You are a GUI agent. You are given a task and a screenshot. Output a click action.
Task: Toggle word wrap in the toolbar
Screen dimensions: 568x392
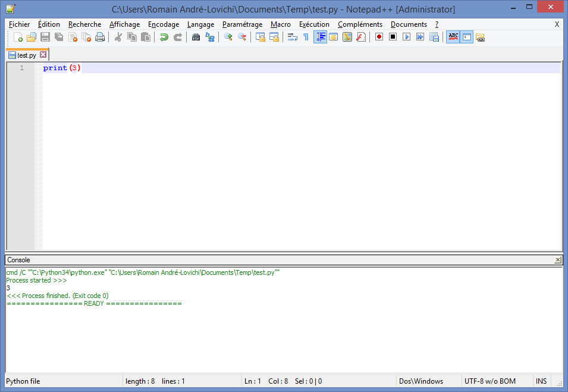pyautogui.click(x=292, y=37)
